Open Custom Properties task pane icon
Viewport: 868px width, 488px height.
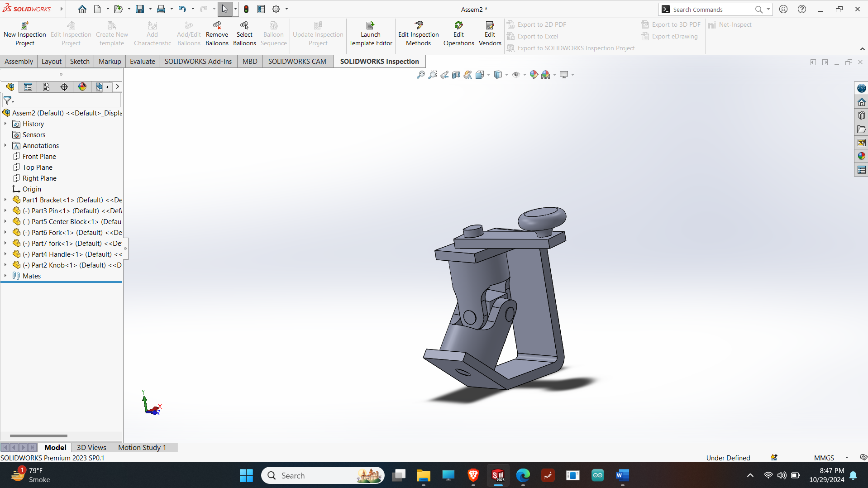point(861,170)
